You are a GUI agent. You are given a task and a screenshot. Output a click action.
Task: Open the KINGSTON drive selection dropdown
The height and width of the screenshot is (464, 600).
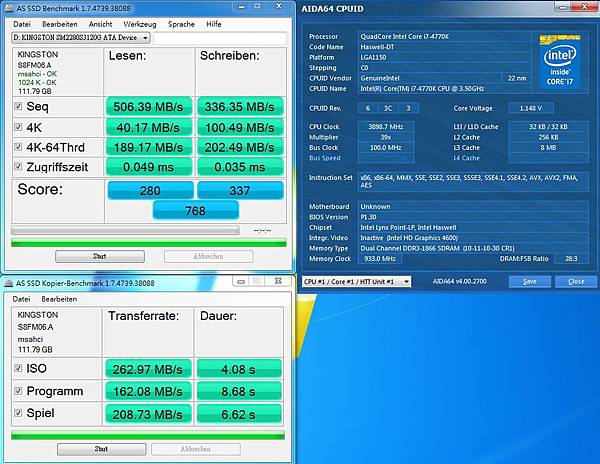point(81,37)
